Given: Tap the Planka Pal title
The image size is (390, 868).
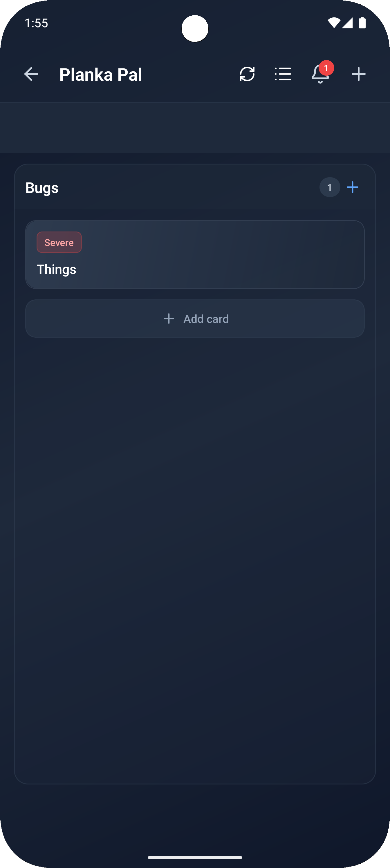Looking at the screenshot, I should 101,75.
